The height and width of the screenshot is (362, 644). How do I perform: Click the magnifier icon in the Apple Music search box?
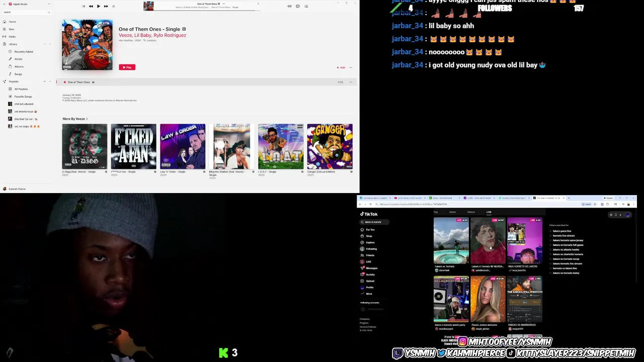coord(48,12)
